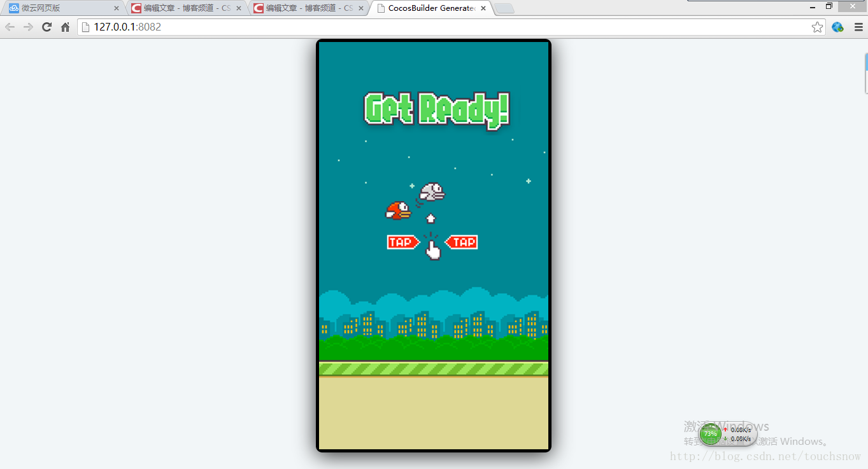Minimize the Chrome window
Image resolution: width=868 pixels, height=469 pixels.
813,6
